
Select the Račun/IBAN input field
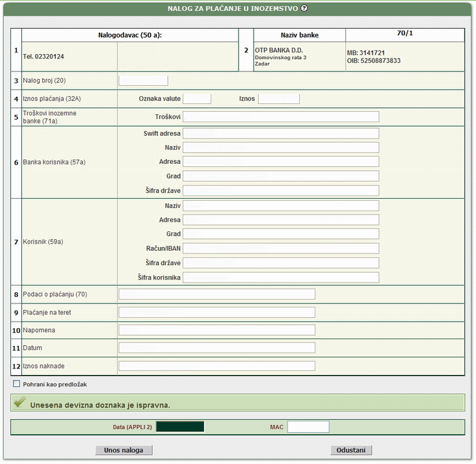(281, 248)
